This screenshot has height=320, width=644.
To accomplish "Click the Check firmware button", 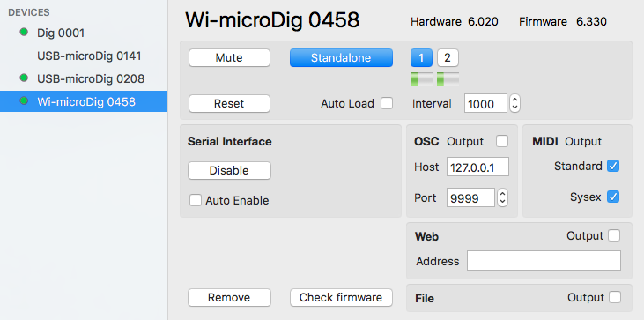I will pyautogui.click(x=341, y=297).
